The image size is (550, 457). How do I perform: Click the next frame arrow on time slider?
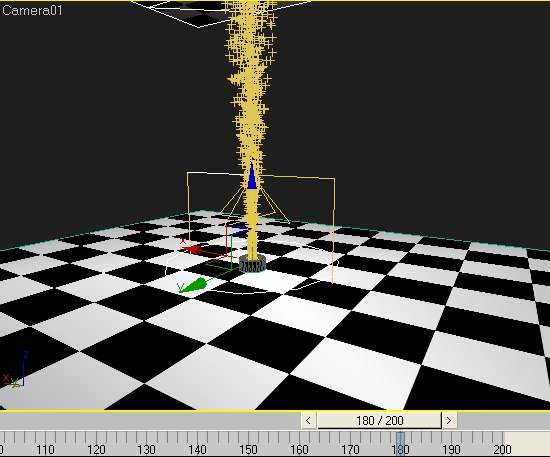(449, 420)
